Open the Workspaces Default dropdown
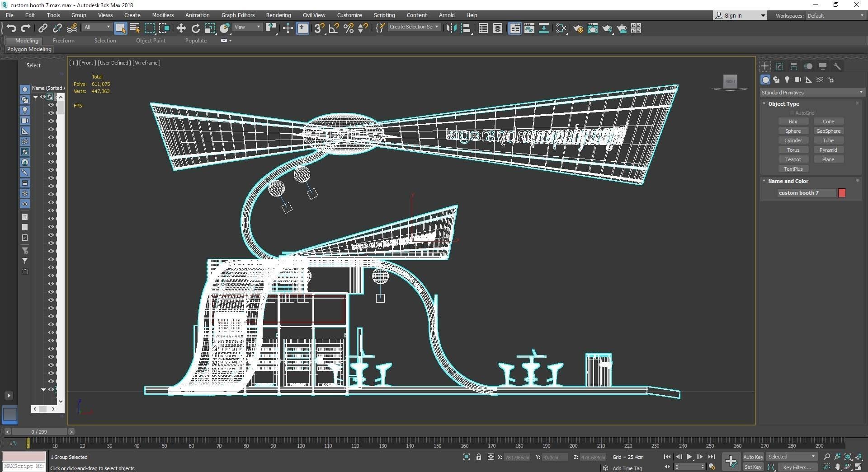 pyautogui.click(x=835, y=16)
